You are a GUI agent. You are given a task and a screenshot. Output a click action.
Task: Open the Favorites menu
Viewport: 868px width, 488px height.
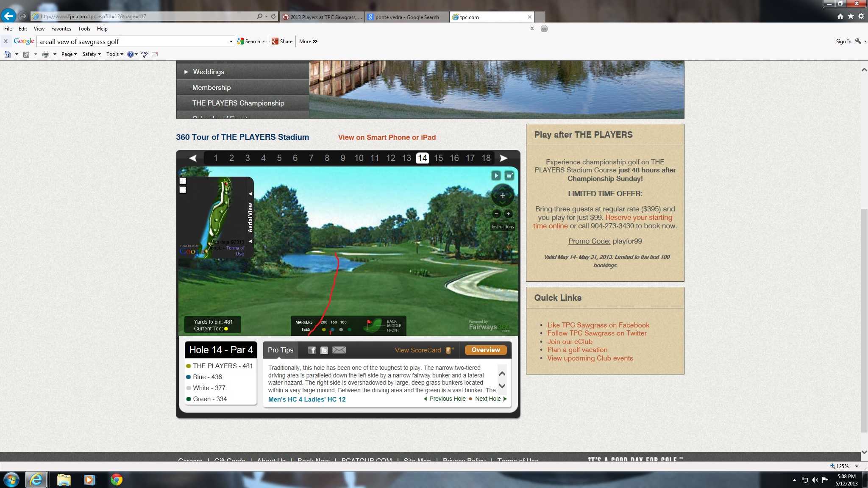61,29
